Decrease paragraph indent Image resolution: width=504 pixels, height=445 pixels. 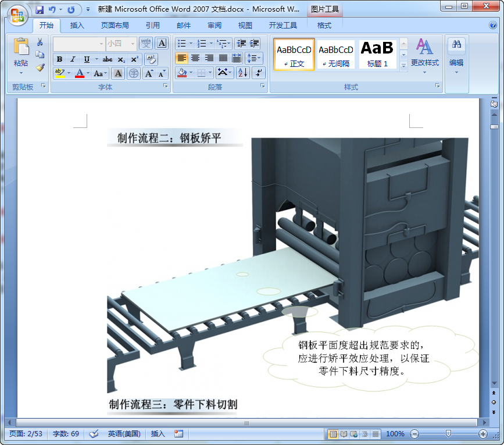coord(241,44)
